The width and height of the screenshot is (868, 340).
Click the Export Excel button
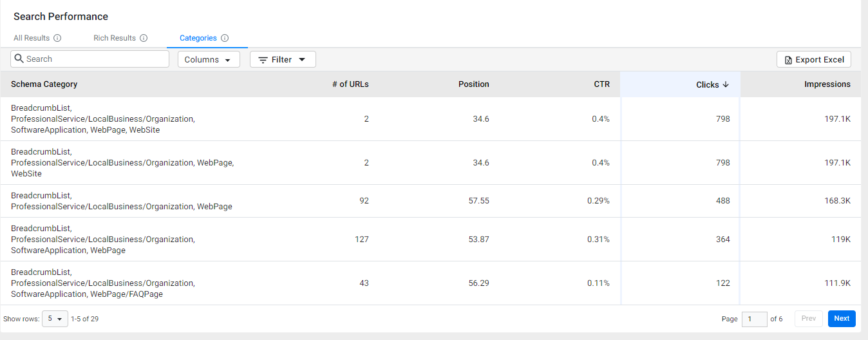pos(814,59)
